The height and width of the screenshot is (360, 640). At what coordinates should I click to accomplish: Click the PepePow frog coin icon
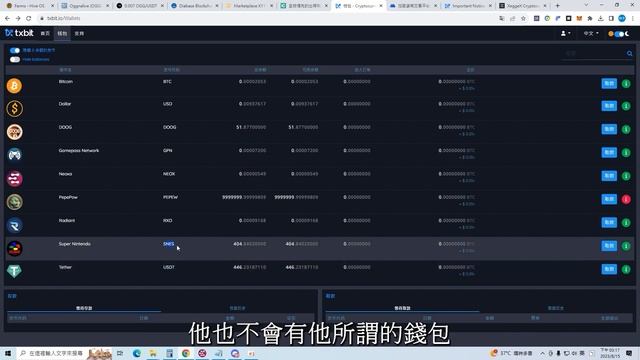click(x=14, y=202)
